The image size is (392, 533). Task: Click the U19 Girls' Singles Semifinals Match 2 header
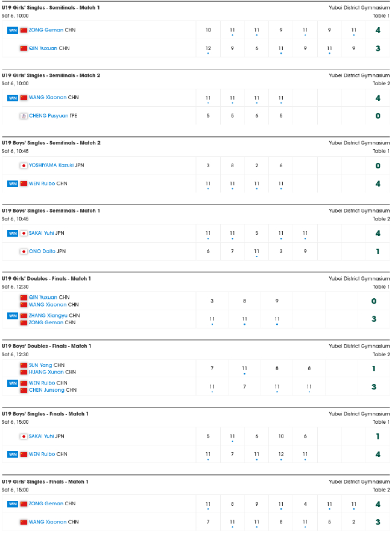(x=51, y=75)
